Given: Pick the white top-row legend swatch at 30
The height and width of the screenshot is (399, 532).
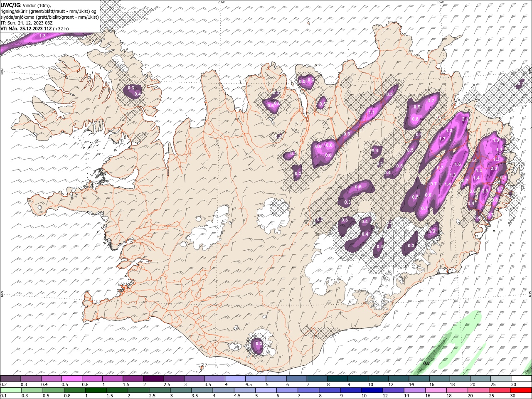Looking at the screenshot, I should coord(522,379).
